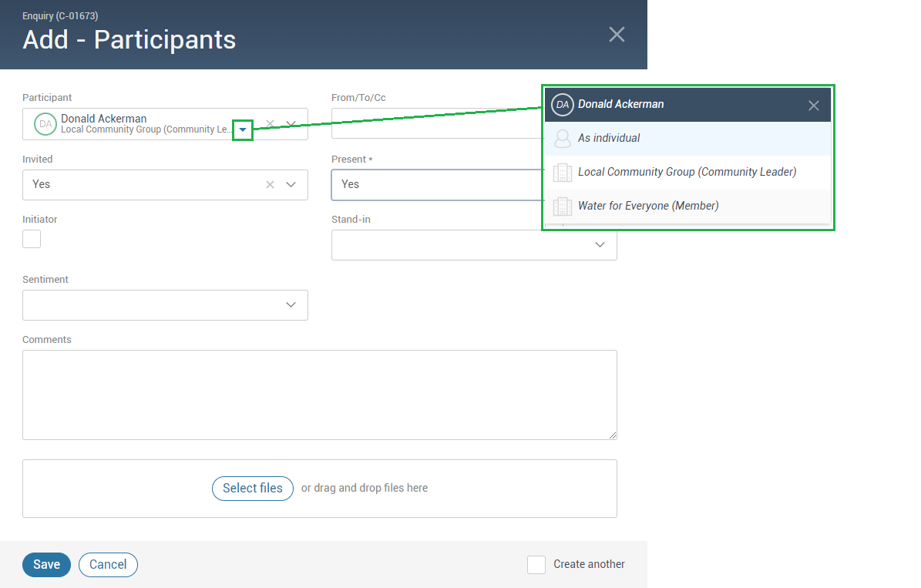Click the blue organization selector arrow
Image resolution: width=921 pixels, height=588 pixels.
tap(243, 130)
